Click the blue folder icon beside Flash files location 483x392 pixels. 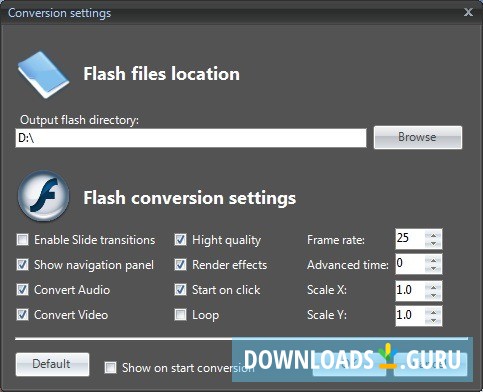click(x=43, y=74)
